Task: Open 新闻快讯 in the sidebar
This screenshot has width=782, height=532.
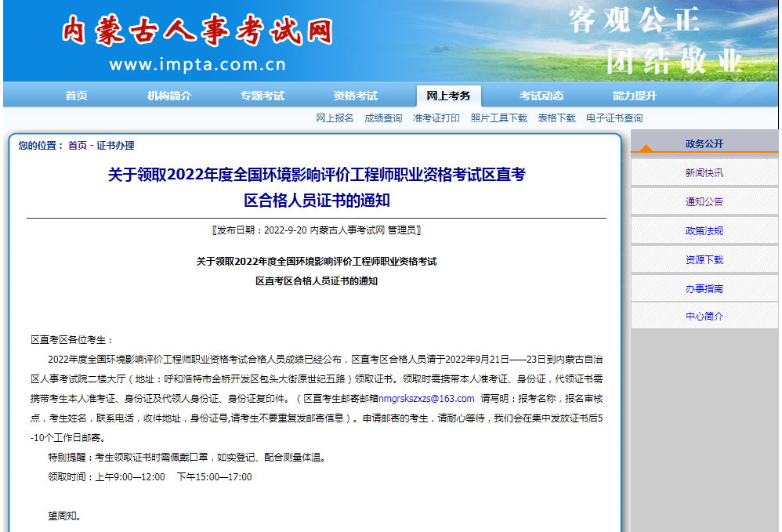Action: pyautogui.click(x=704, y=173)
